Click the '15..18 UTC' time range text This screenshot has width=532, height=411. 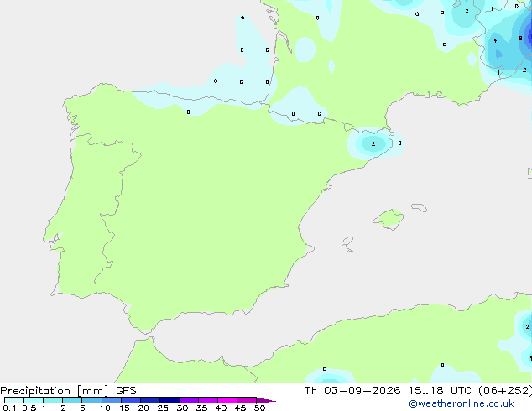[440, 391]
